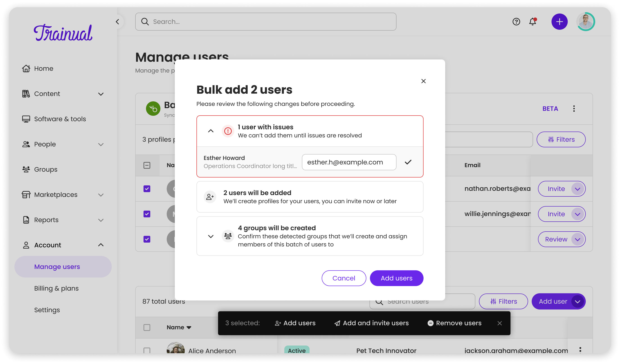Expand the Content menu chevron
This screenshot has width=620, height=364.
101,94
